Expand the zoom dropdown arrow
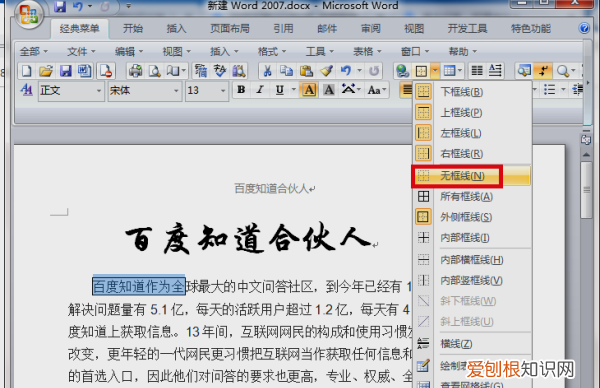Screen dimensions: 600x388 coord(573,71)
